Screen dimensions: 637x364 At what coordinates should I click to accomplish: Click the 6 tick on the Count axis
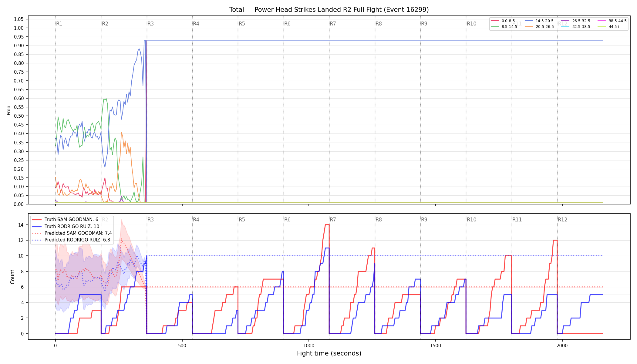(x=22, y=287)
